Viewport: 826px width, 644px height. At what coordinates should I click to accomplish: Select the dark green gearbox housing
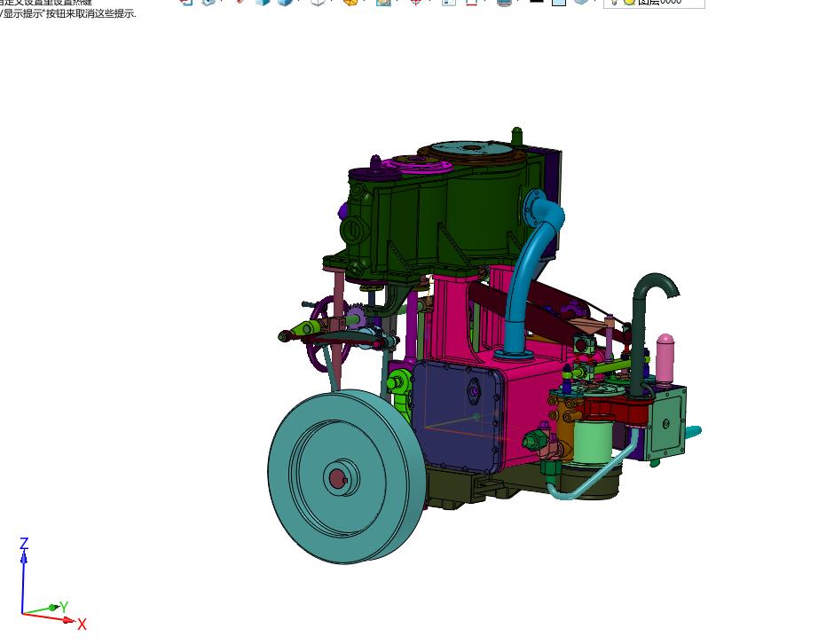437,216
